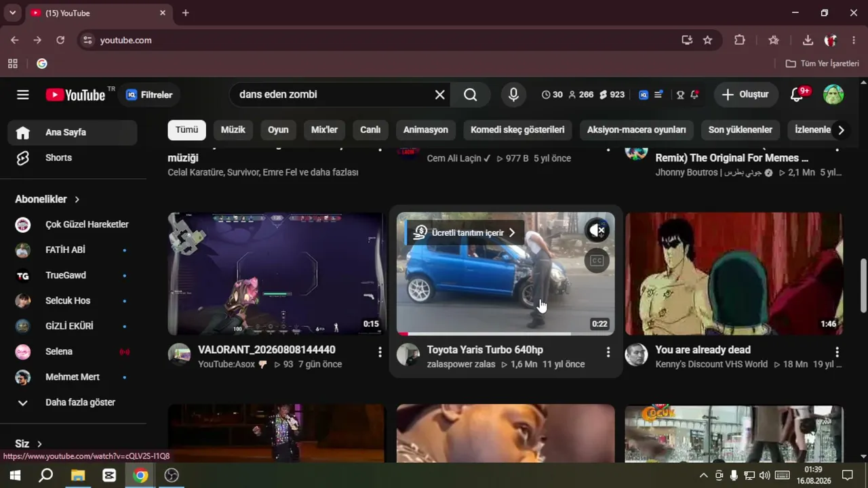This screenshot has height=488, width=868.
Task: Open the tab search dropdown arrow
Action: (12, 13)
